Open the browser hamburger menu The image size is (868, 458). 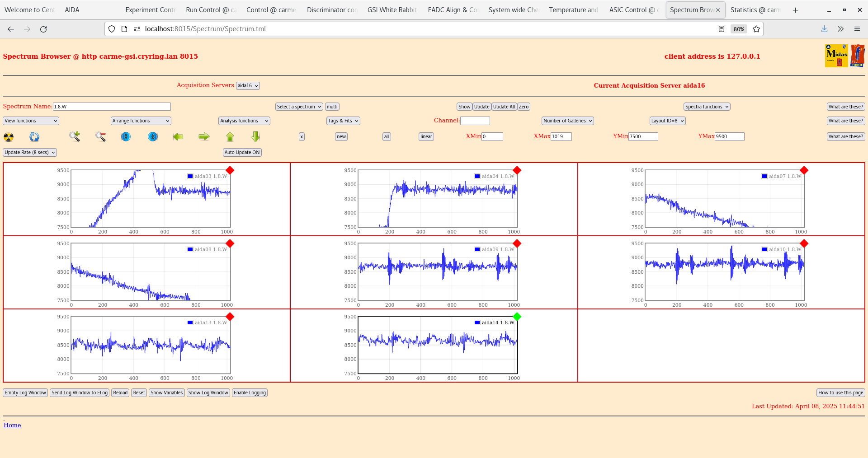pyautogui.click(x=857, y=29)
